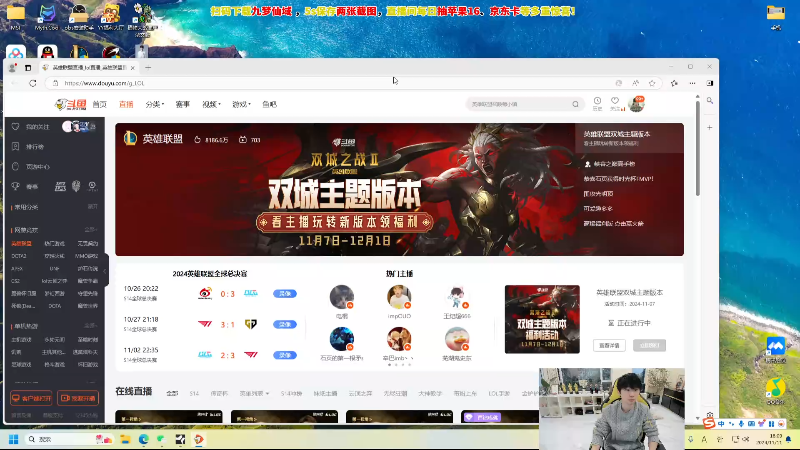Open the sidebar item below 排行榜
This screenshot has width=800, height=450.
click(x=38, y=166)
